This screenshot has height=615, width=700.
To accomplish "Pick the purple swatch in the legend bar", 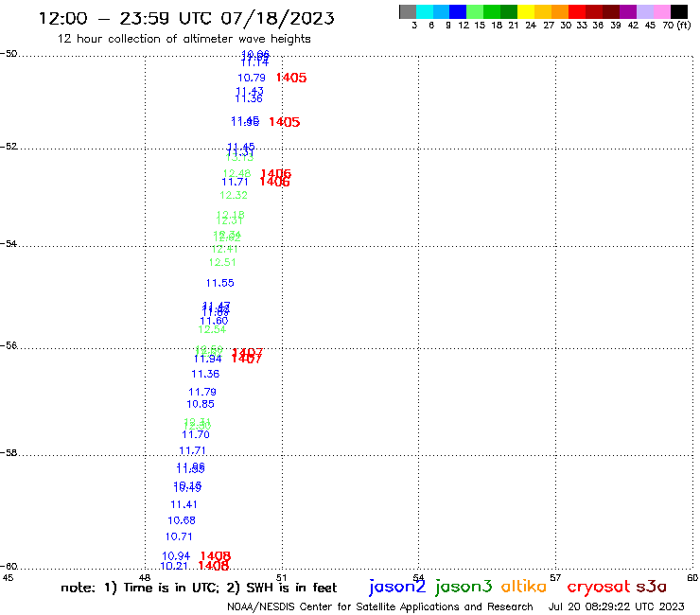I will 628,12.
